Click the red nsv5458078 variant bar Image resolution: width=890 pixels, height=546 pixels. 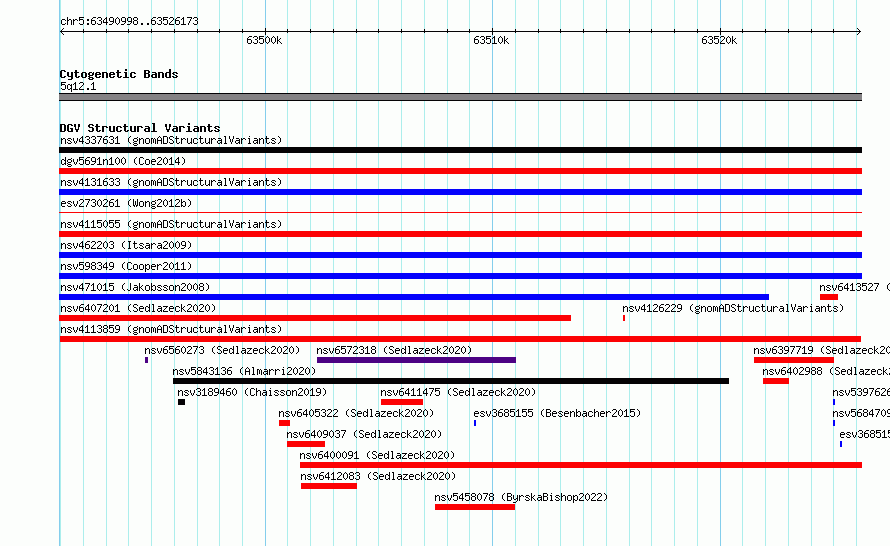475,507
